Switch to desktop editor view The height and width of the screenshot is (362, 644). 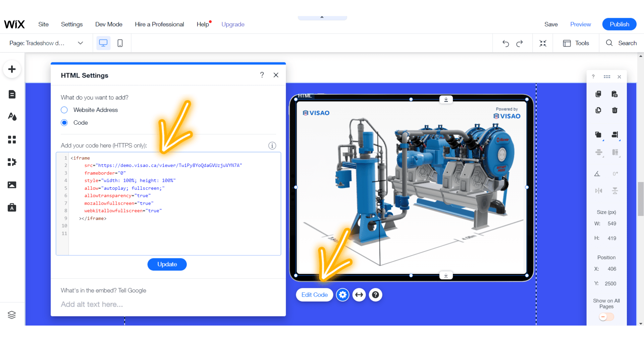[103, 43]
